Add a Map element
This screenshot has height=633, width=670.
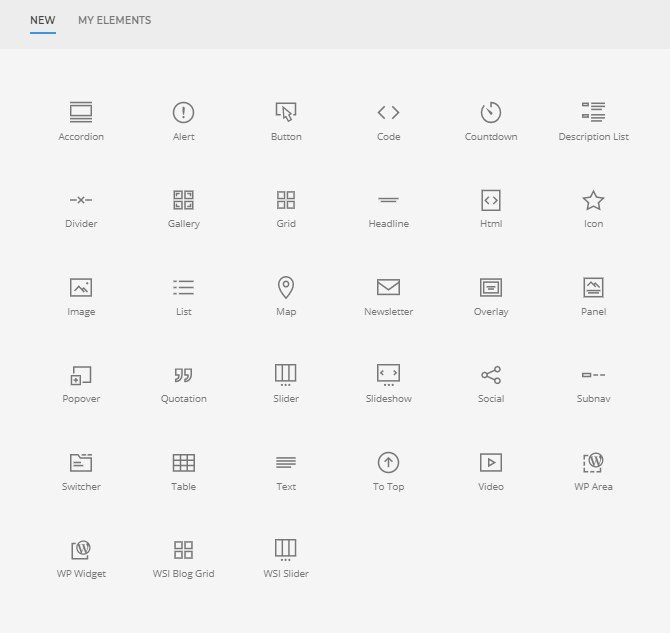[286, 297]
